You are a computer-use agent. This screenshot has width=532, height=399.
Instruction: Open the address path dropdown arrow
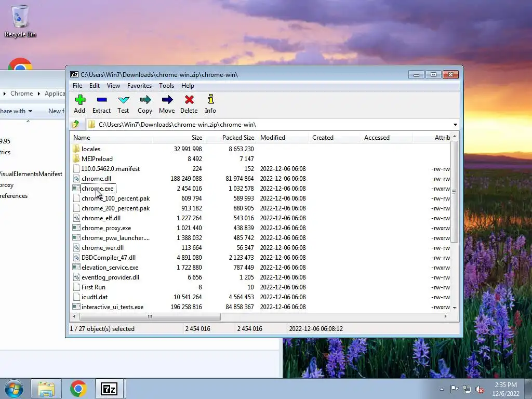point(455,125)
